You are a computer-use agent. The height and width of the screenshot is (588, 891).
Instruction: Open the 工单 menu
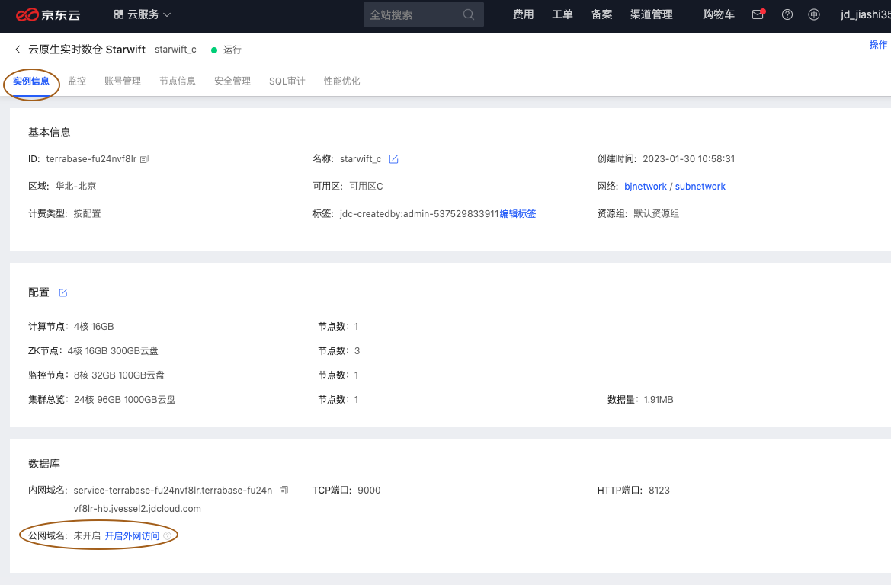(x=562, y=14)
